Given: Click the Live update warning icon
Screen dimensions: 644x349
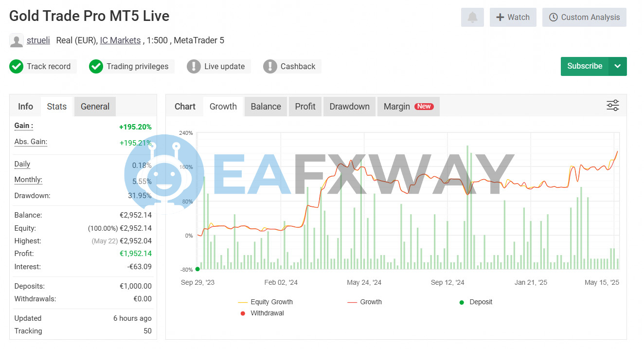Looking at the screenshot, I should [x=194, y=67].
